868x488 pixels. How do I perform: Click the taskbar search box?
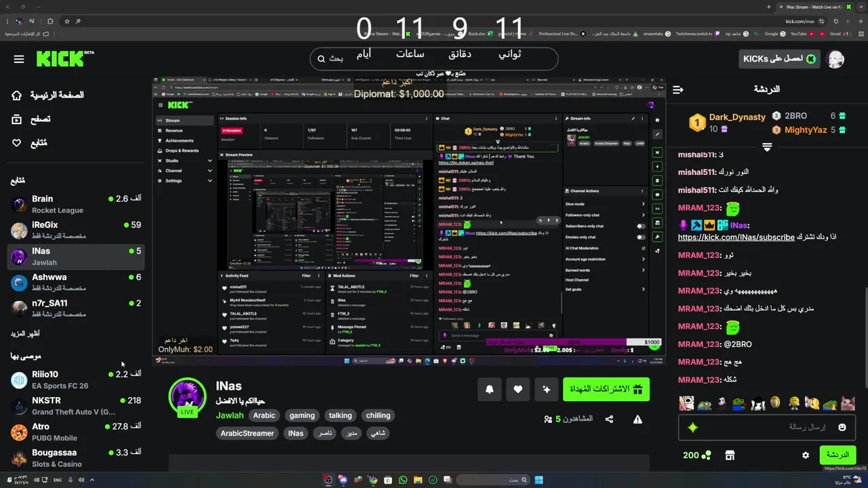click(x=492, y=480)
